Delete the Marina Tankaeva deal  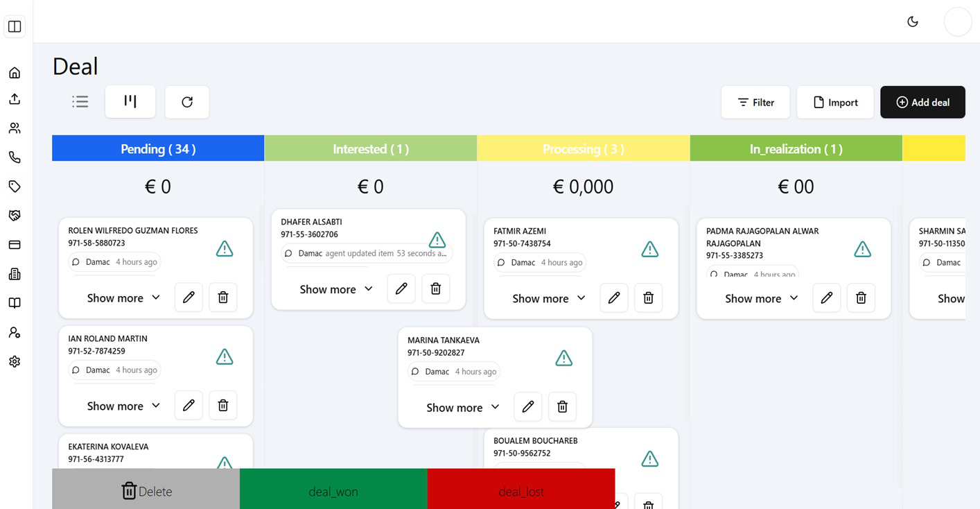563,407
